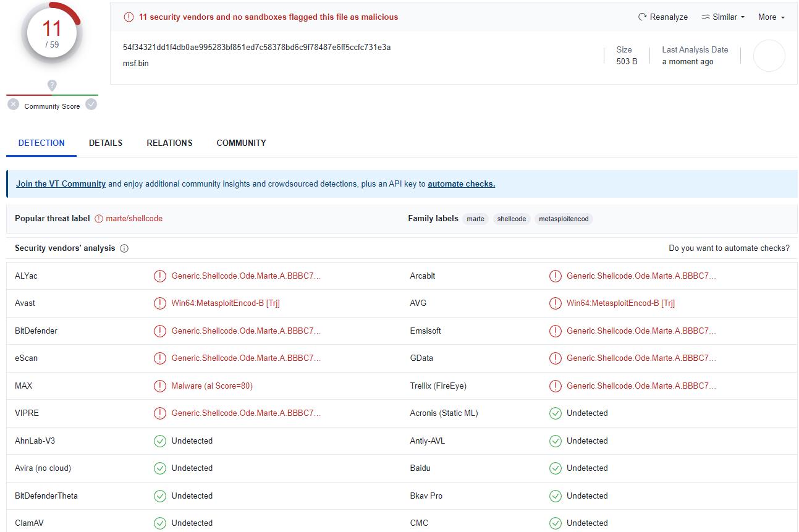
Task: Click the file hash 54f34321dd1f...
Action: click(x=256, y=48)
